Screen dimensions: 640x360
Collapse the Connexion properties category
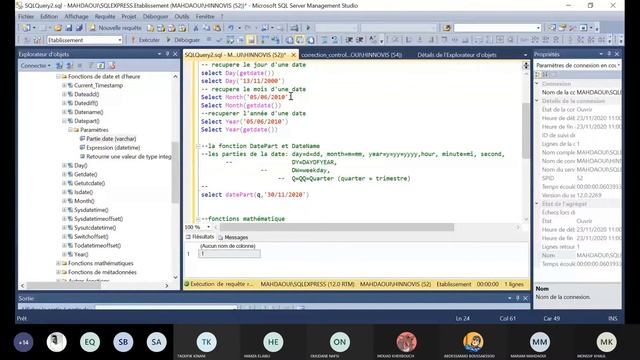(537, 84)
